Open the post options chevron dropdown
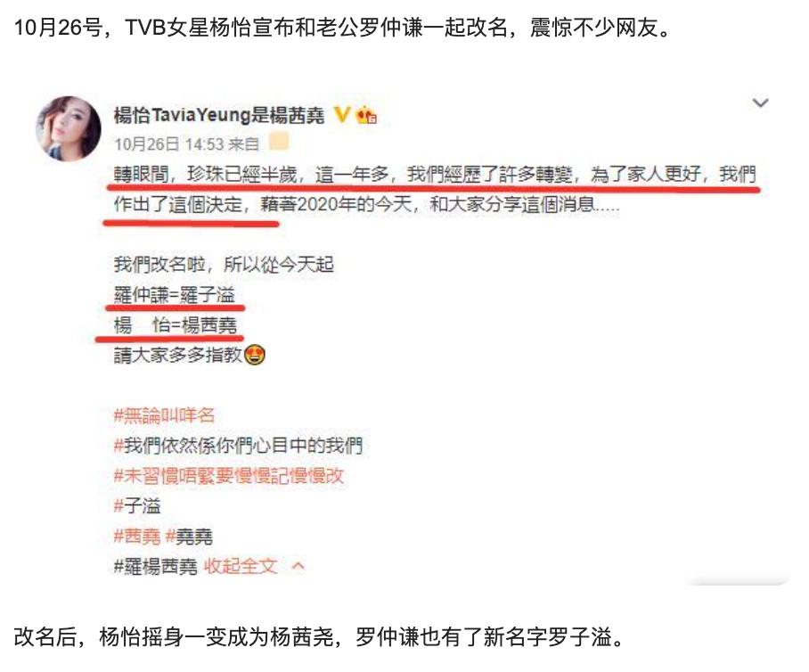This screenshot has height=672, width=809. click(x=761, y=103)
